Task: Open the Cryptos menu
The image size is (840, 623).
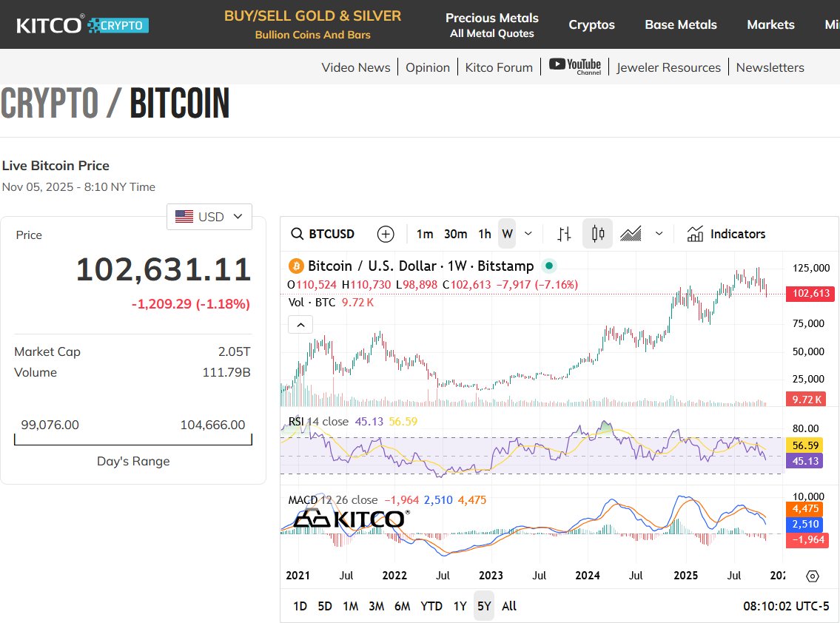Action: coord(591,24)
